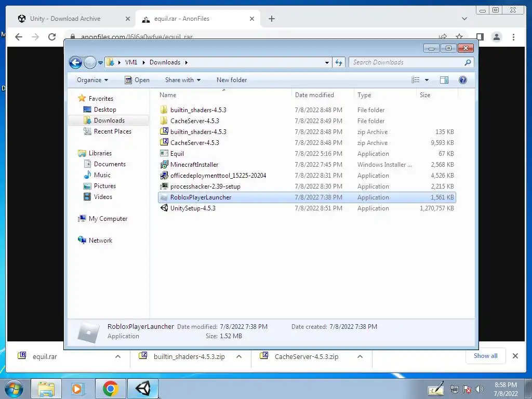Click the volume tray icon
532x399 pixels.
tap(479, 389)
